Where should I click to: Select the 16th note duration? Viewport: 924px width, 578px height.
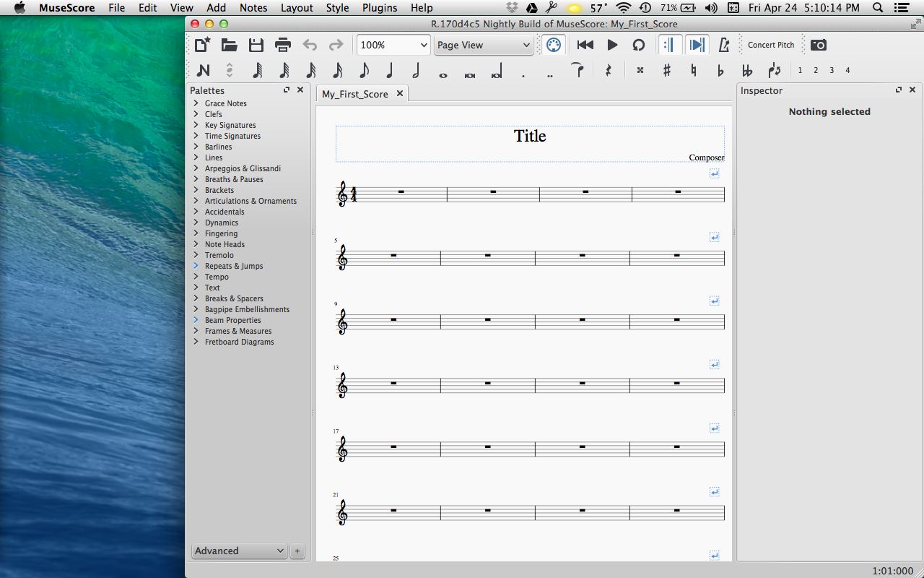(337, 70)
